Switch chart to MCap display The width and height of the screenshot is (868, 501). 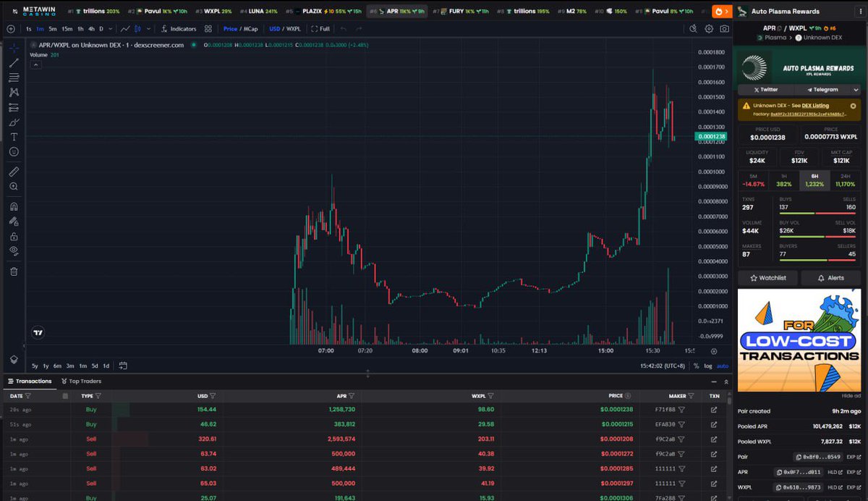pos(250,29)
